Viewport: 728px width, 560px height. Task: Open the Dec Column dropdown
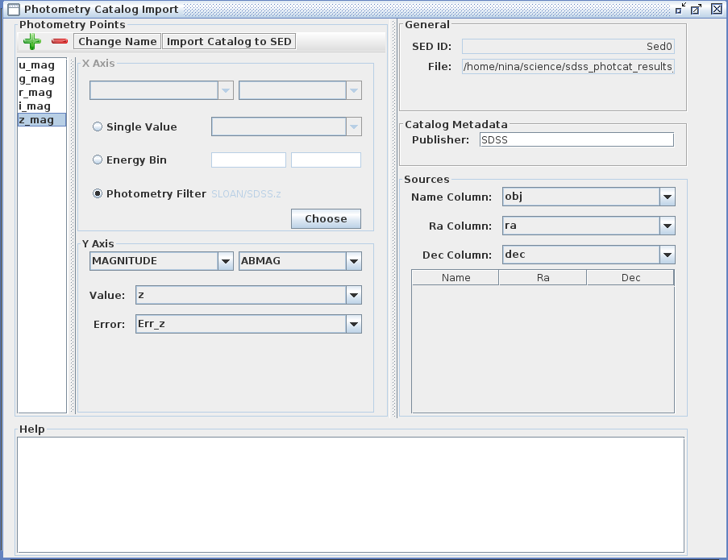[x=589, y=255]
